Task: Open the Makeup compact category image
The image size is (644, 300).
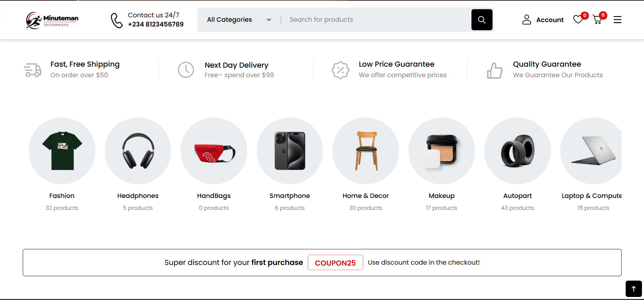Action: [442, 151]
